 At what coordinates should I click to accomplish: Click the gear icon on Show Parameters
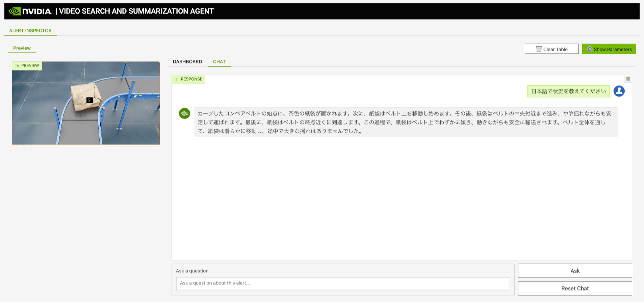pos(589,49)
